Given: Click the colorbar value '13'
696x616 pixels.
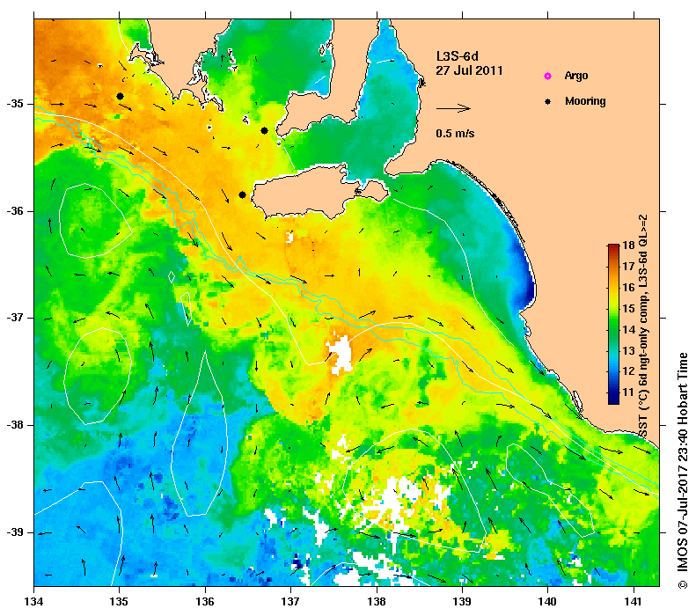Looking at the screenshot, I should (x=628, y=350).
